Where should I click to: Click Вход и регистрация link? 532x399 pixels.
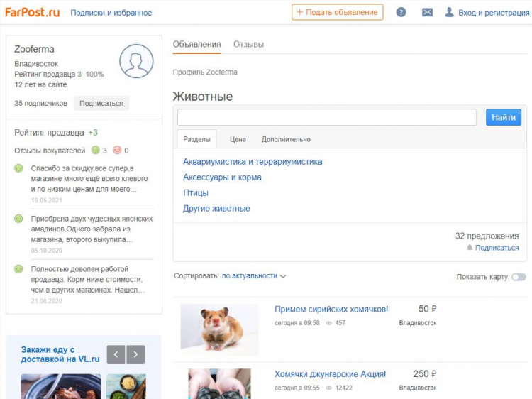pos(494,13)
